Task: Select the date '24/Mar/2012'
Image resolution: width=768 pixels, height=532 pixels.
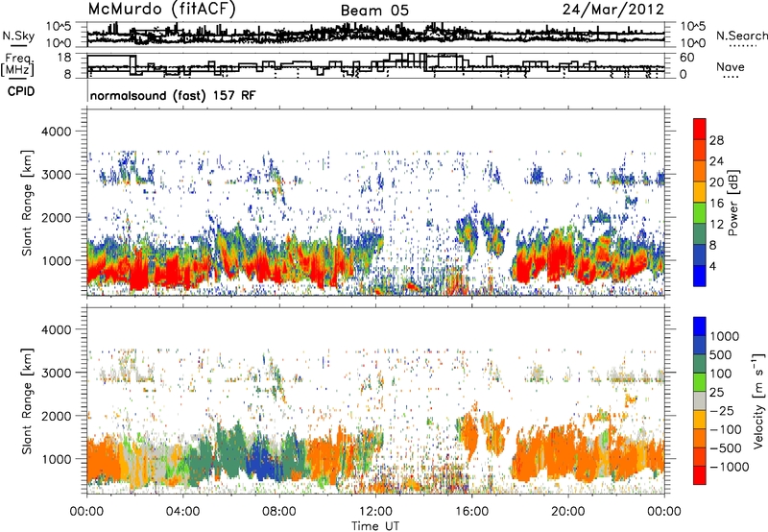Action: pyautogui.click(x=613, y=10)
